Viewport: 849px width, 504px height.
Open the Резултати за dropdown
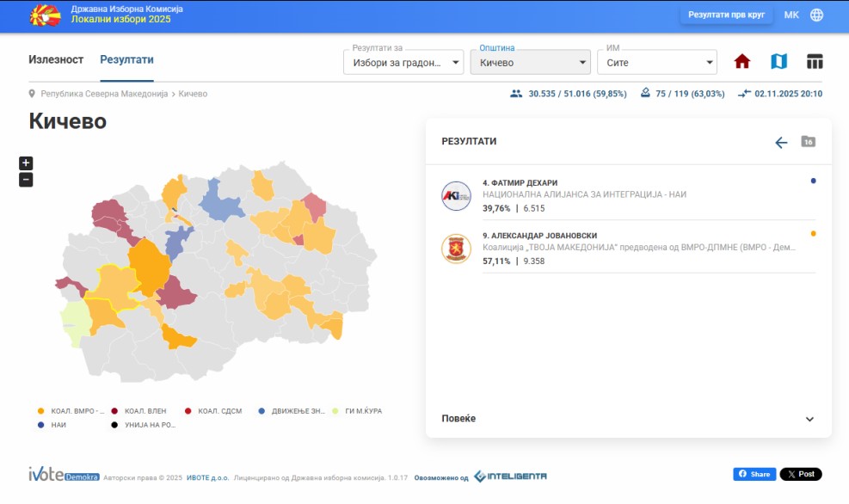(403, 63)
